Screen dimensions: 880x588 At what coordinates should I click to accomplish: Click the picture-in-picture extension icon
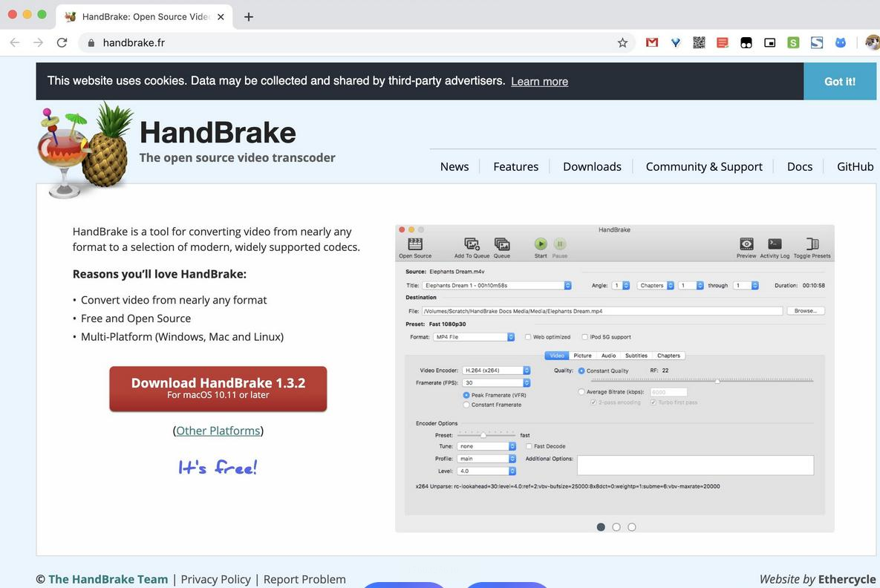[x=769, y=42]
